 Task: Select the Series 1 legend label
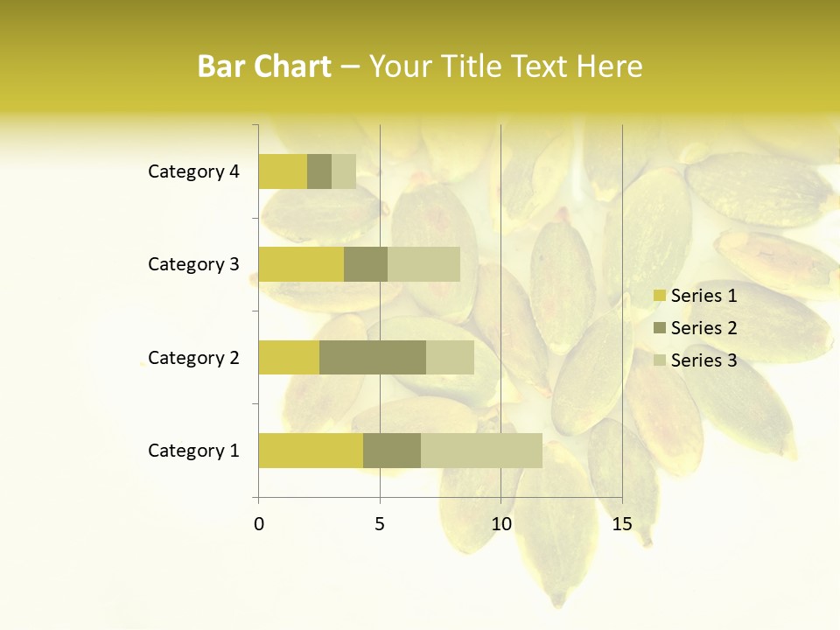pos(703,295)
